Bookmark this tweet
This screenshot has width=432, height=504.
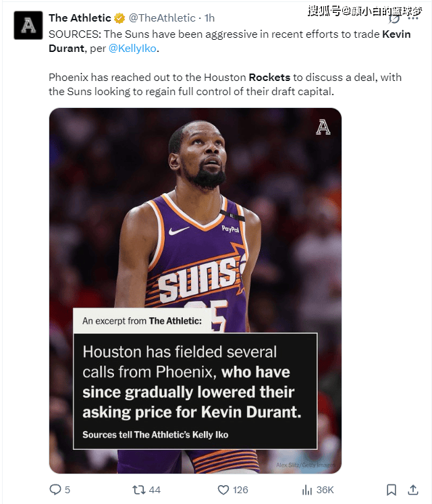(391, 489)
